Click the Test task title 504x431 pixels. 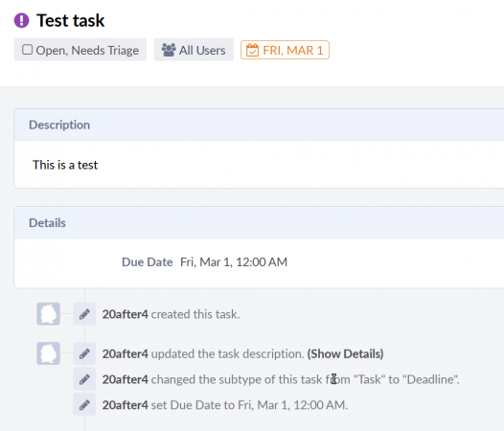(70, 20)
